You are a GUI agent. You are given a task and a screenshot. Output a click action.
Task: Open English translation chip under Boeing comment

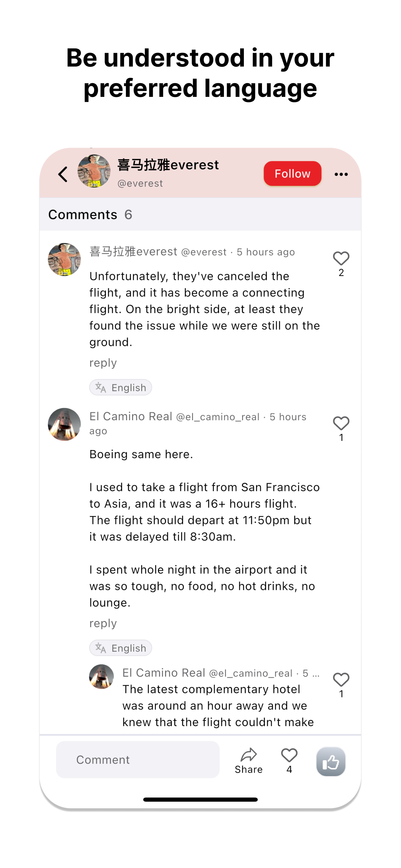(121, 648)
